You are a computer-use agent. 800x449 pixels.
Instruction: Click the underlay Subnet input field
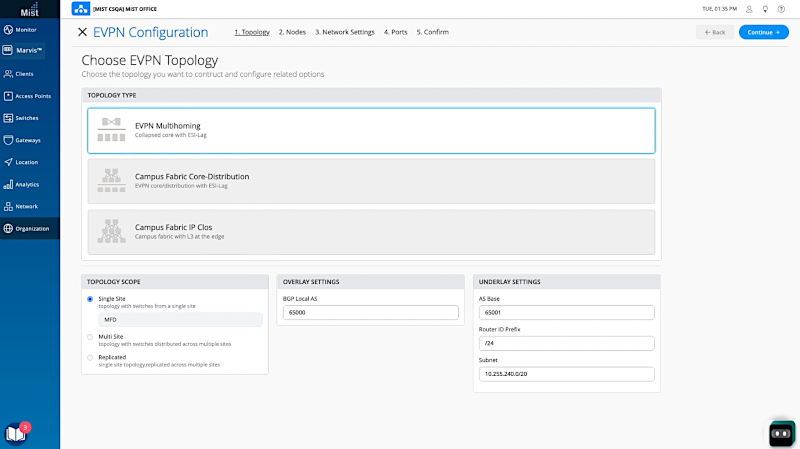click(566, 374)
